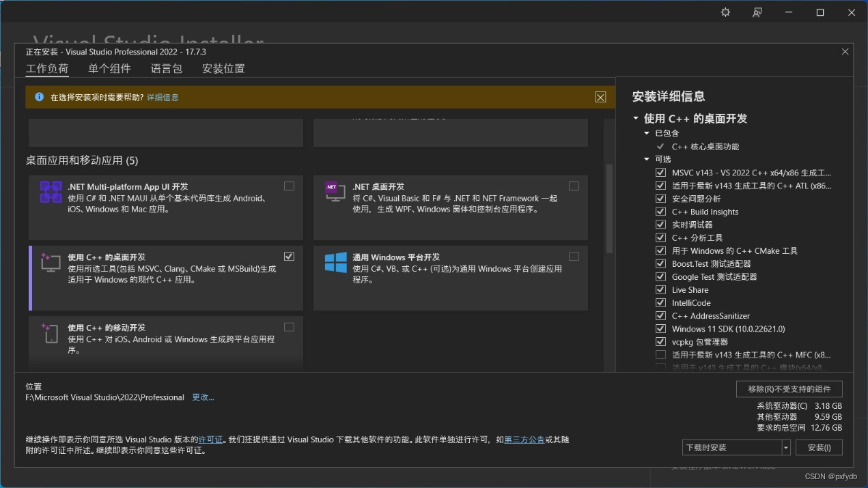
Task: Switch to the 单个组件 tab
Action: (x=109, y=68)
